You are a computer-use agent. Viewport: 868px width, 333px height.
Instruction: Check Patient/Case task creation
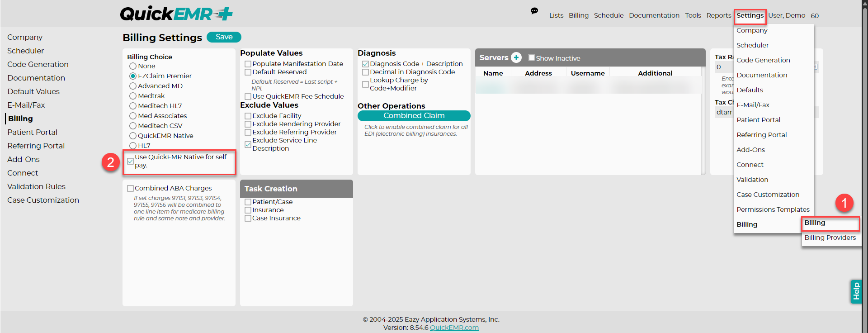coord(248,202)
